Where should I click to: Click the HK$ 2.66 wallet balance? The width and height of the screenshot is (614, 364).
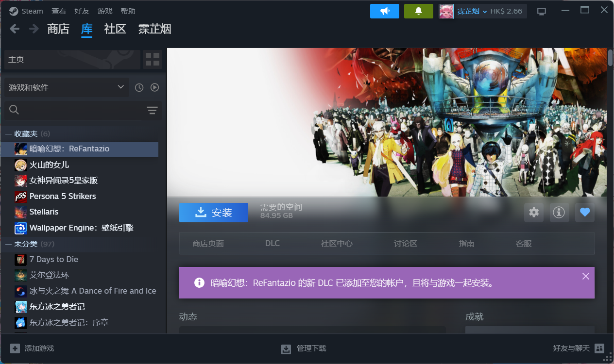506,11
